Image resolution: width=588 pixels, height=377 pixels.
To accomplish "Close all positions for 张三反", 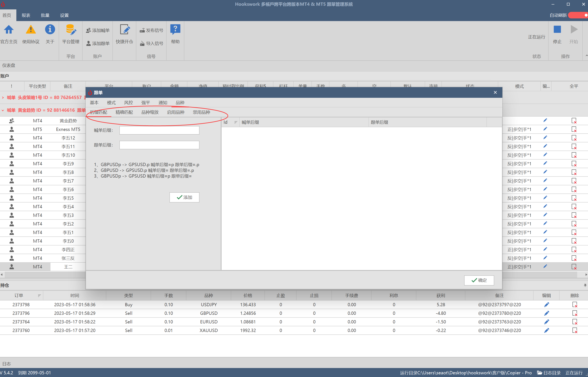I will pos(574,258).
